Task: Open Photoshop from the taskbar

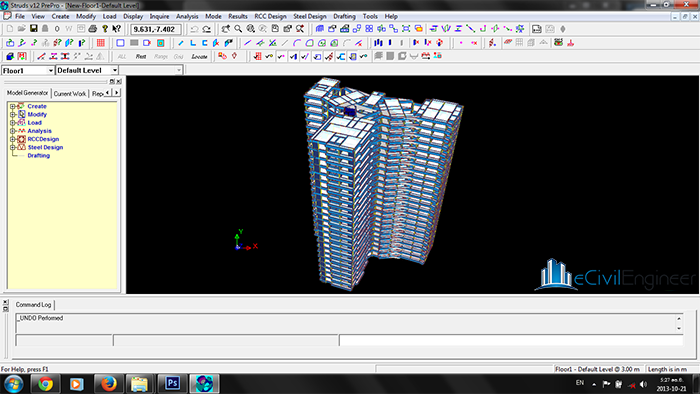Action: click(x=172, y=384)
